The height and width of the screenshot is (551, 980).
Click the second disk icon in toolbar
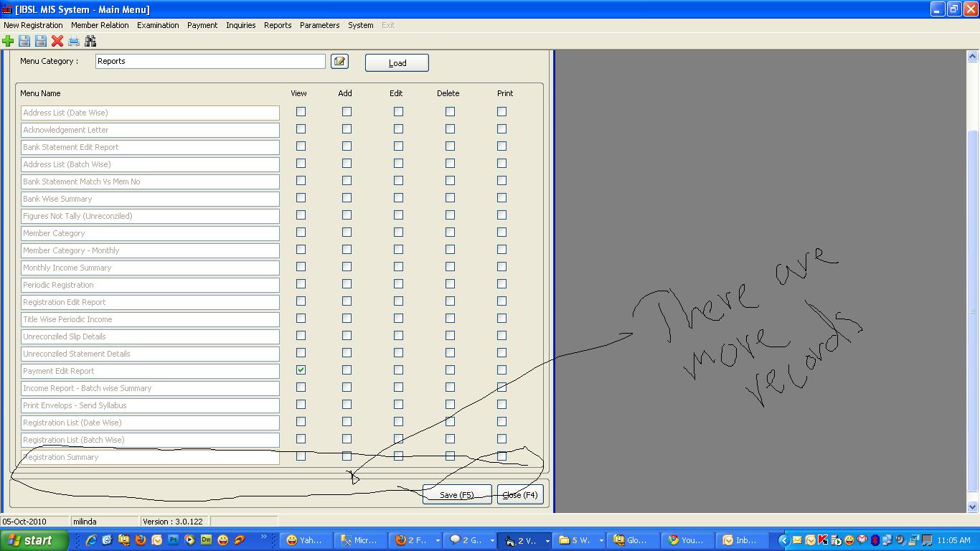click(41, 42)
